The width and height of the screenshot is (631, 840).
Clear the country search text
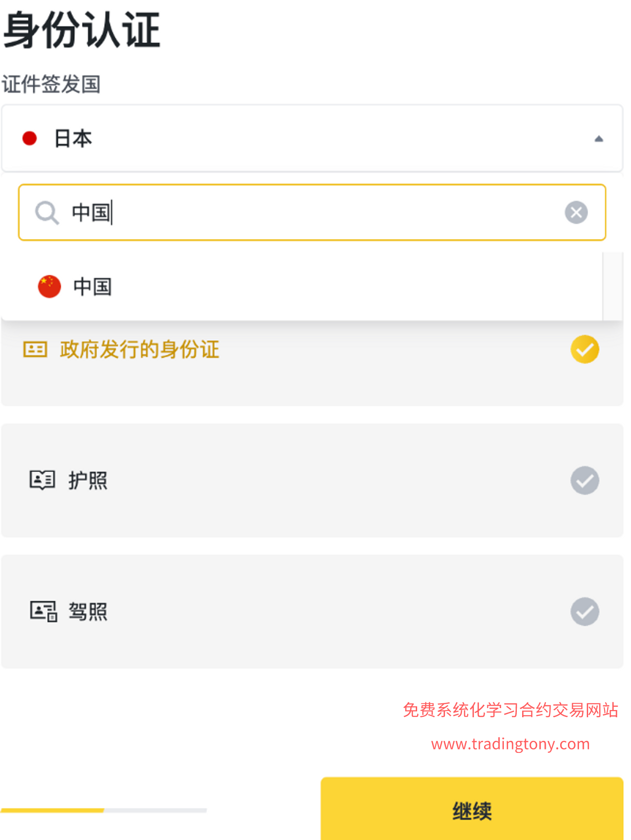point(576,212)
